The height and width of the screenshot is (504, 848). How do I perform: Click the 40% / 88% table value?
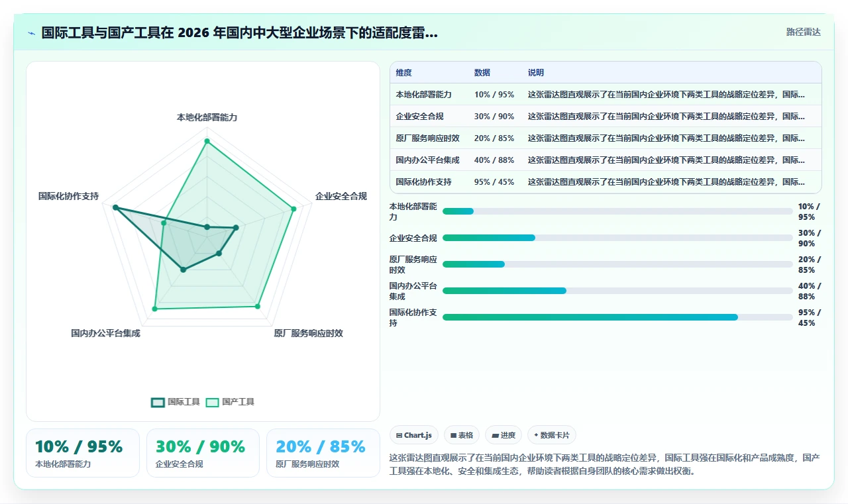pyautogui.click(x=494, y=160)
